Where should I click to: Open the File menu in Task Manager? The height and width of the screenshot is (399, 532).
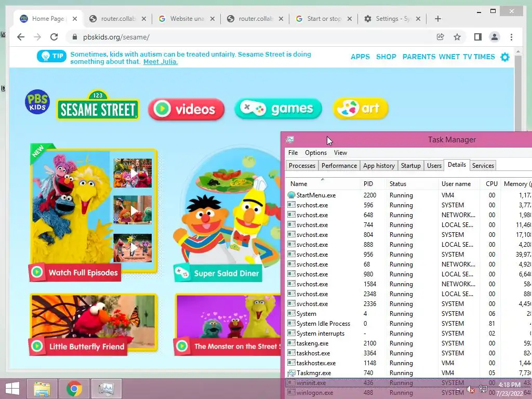click(293, 153)
